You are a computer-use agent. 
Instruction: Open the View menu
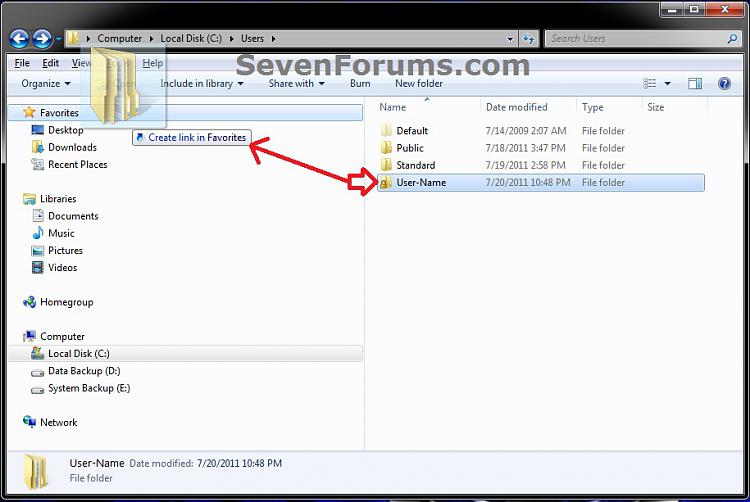[81, 63]
